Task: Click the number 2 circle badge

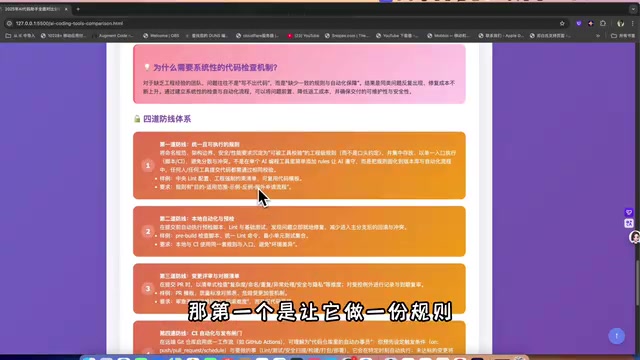Action: (148, 231)
